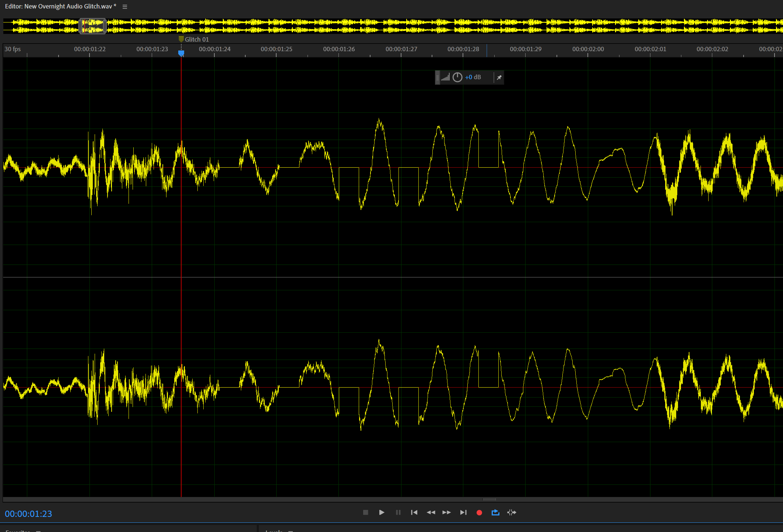Image resolution: width=783 pixels, height=532 pixels.
Task: Click the Pause button
Action: click(398, 512)
